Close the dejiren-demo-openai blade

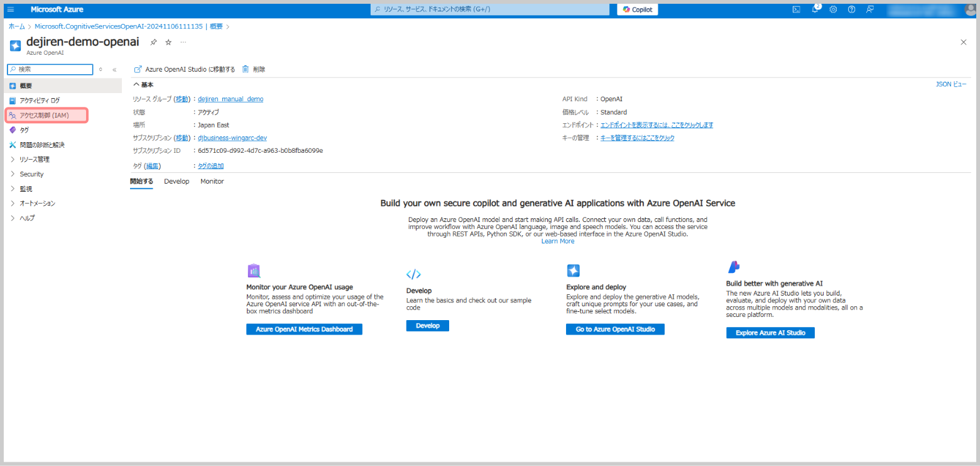(964, 42)
